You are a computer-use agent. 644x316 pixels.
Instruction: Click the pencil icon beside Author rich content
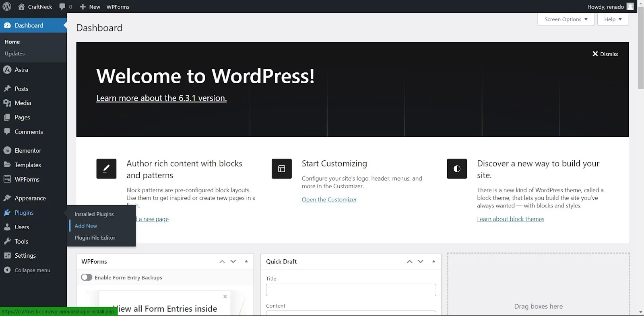tap(106, 169)
